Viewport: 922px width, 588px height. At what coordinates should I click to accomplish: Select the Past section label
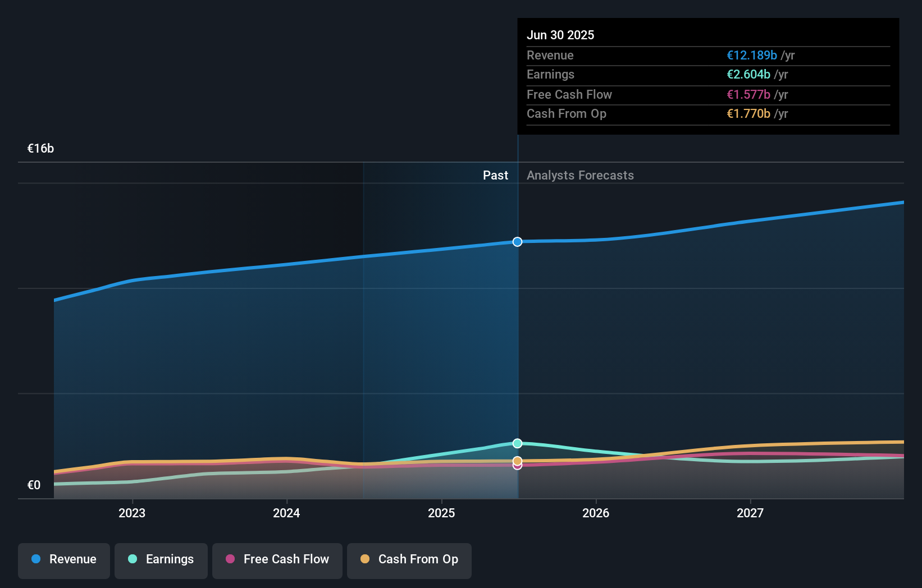click(495, 175)
